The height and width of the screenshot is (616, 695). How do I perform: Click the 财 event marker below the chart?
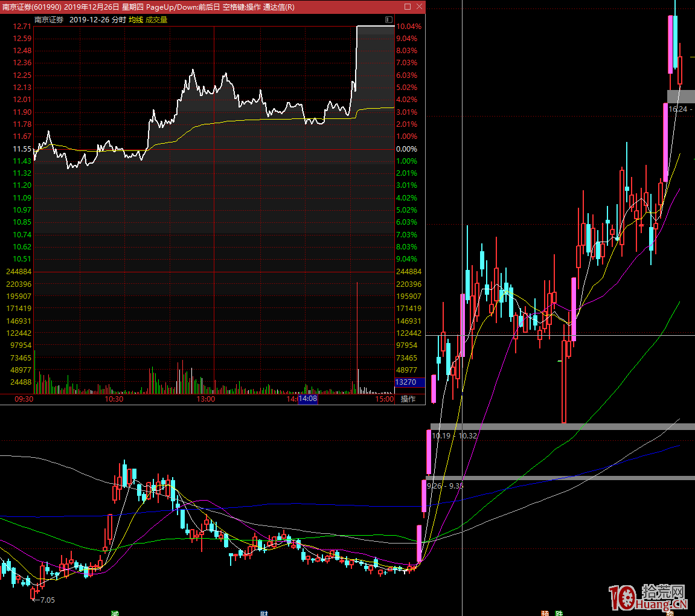pos(264,612)
